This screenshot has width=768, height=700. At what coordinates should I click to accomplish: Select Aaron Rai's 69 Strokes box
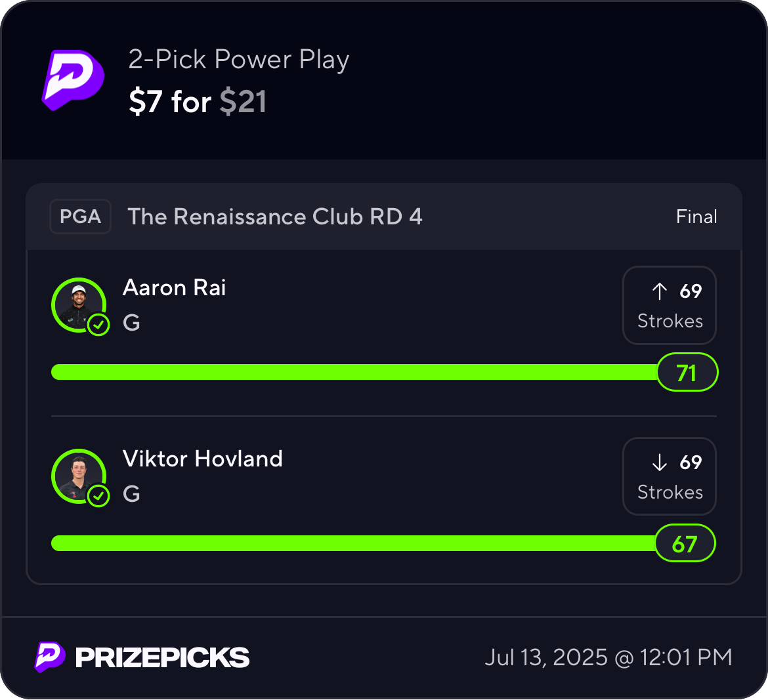tap(669, 305)
